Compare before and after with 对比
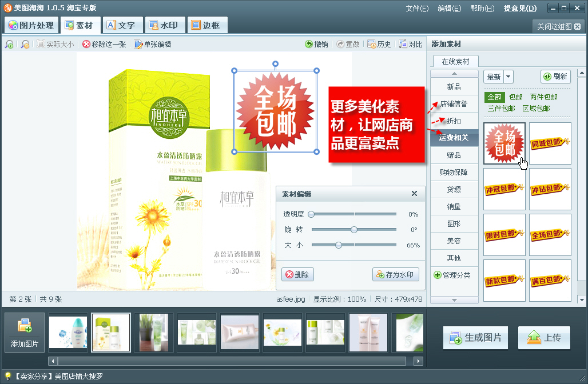Viewport: 588px width, 384px height. click(x=411, y=44)
